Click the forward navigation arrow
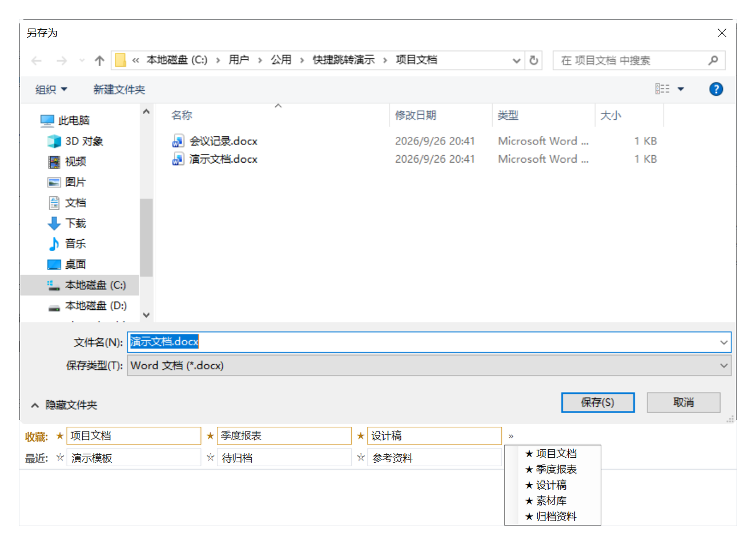The height and width of the screenshot is (545, 756). [62, 60]
